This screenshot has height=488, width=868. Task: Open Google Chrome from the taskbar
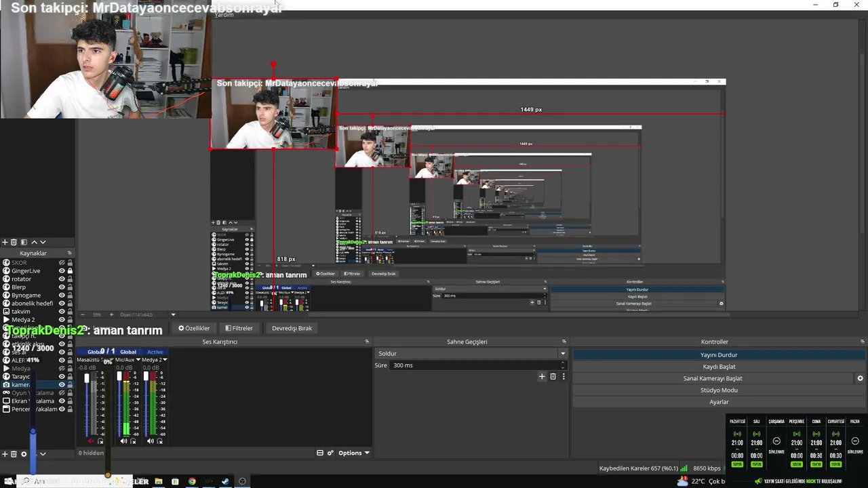pyautogui.click(x=192, y=481)
